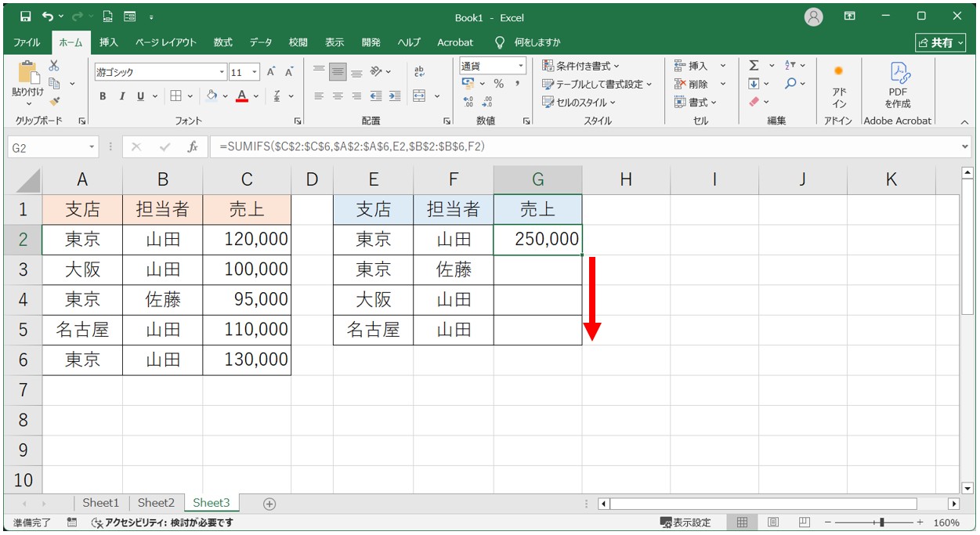
Task: Apply percent style to the cell
Action: coord(498,84)
